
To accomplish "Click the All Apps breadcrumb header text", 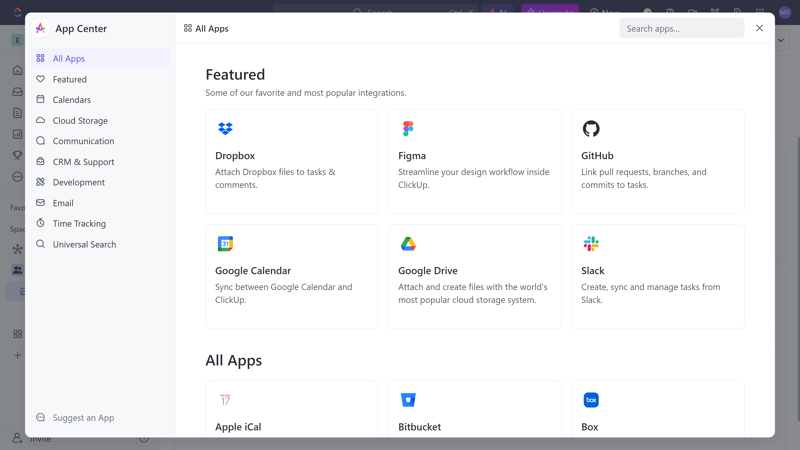I will 212,29.
